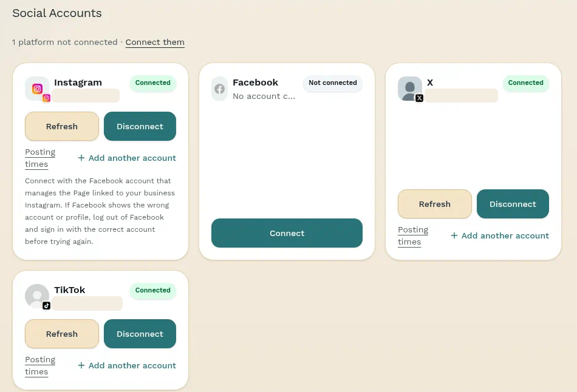Image resolution: width=577 pixels, height=392 pixels.
Task: Select the Facebook card title
Action: coord(255,83)
